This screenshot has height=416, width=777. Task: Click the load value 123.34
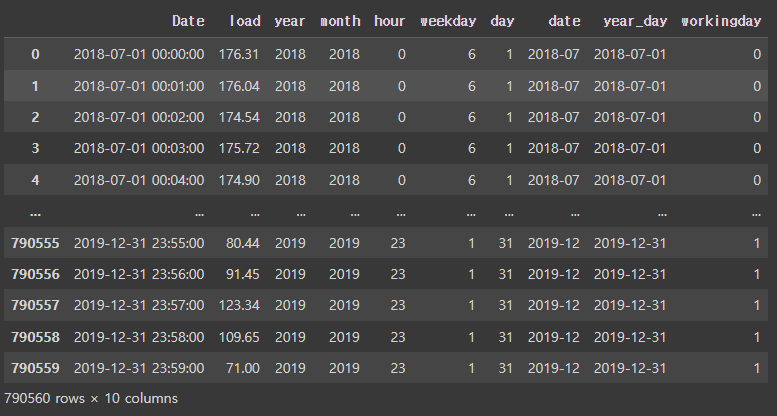pyautogui.click(x=239, y=305)
